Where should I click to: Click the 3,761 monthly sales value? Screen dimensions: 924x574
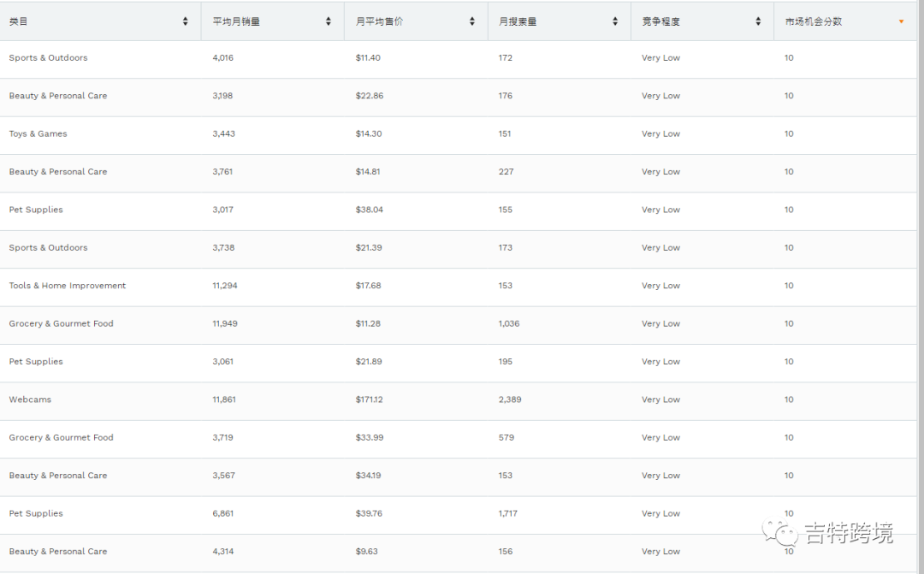coord(222,171)
